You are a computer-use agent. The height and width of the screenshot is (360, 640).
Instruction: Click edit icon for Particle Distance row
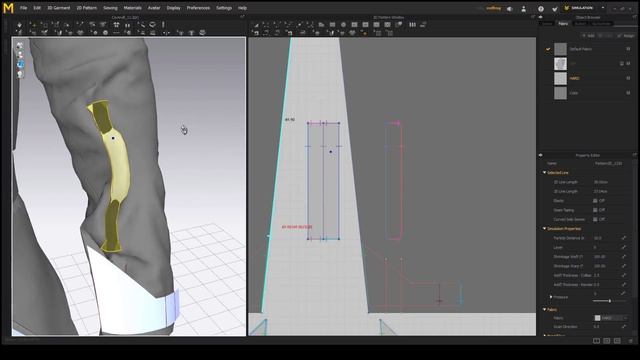pos(624,238)
